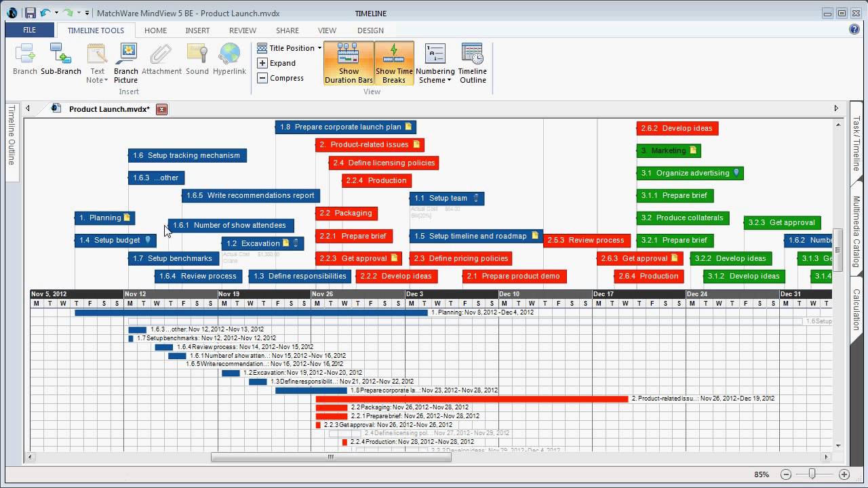Switch to the VIEW tab
This screenshot has height=488, width=868.
coord(327,30)
